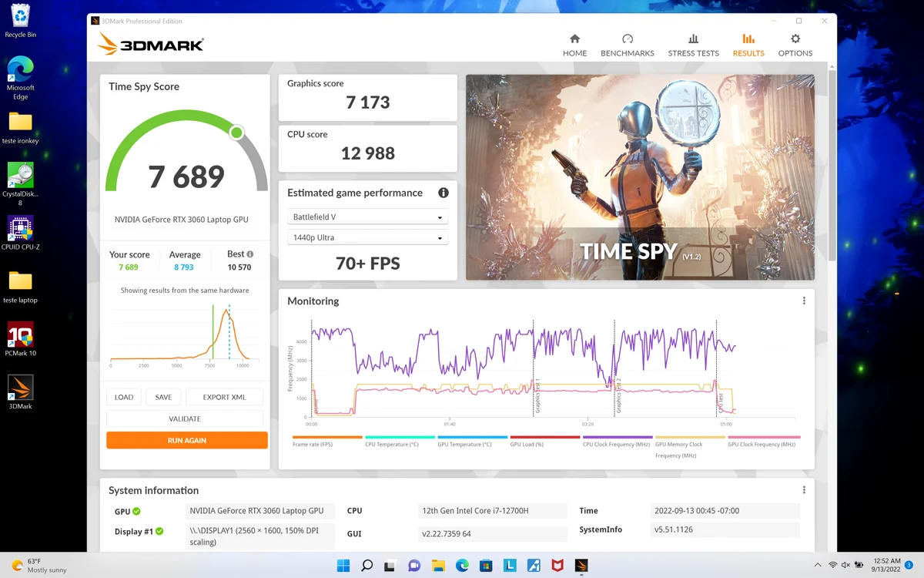Image resolution: width=924 pixels, height=578 pixels.
Task: Open the System information three-dot menu
Action: click(804, 490)
